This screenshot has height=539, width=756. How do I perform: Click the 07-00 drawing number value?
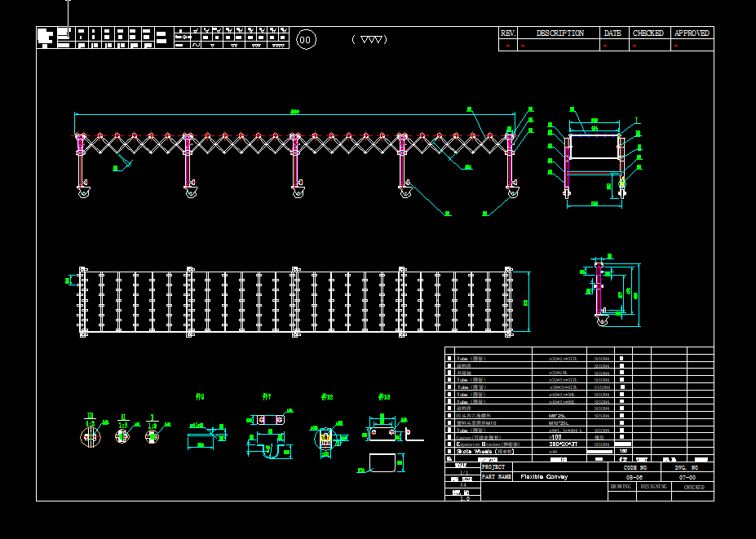point(687,477)
